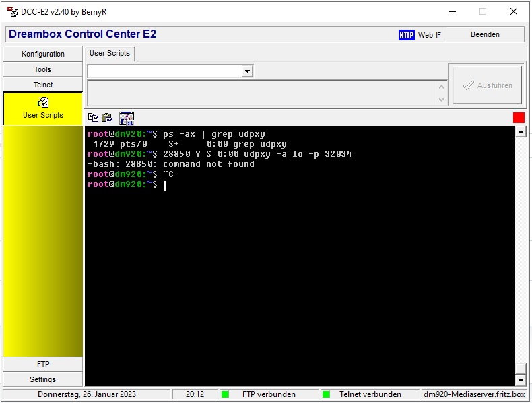Click the DCC-E2 app icon in title bar
Screen dimensions: 532x403
[x=12, y=11]
